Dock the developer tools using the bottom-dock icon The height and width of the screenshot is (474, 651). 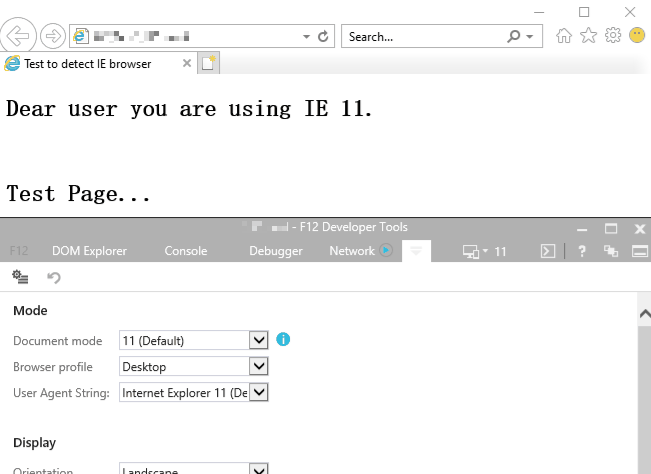(640, 251)
